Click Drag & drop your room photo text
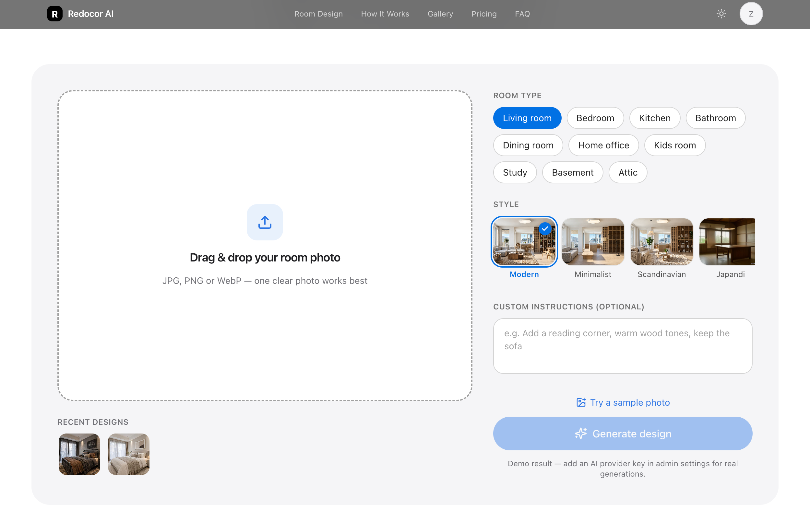Image resolution: width=810 pixels, height=532 pixels. (265, 258)
